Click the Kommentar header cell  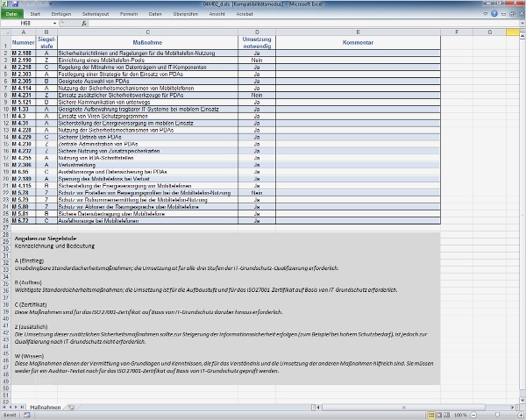(358, 43)
